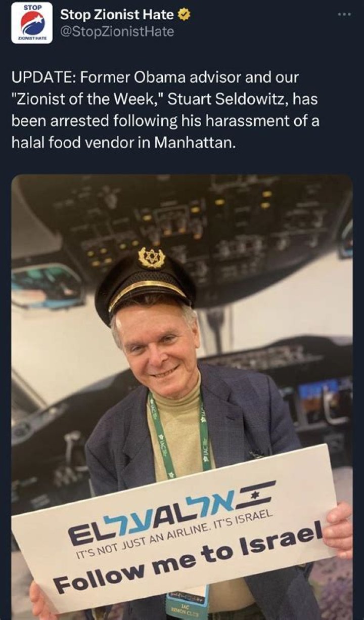This screenshot has width=364, height=620.
Task: Click the gold star emblem on the pilot cap
Action: 152,258
